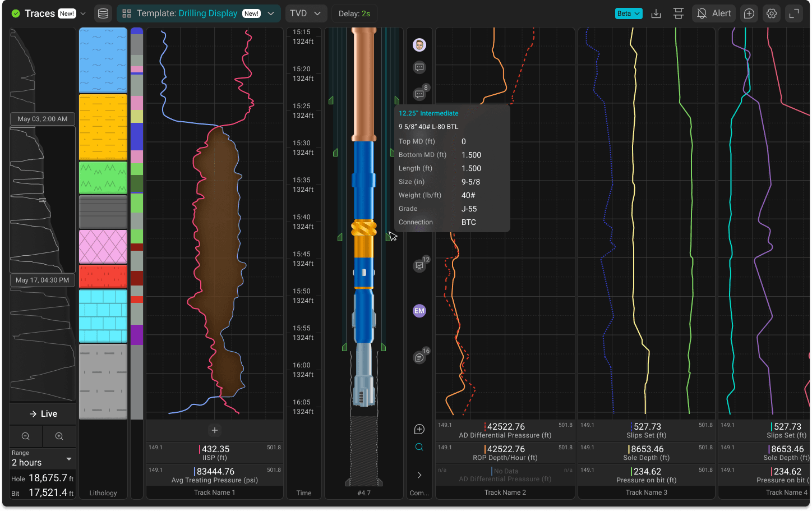Open the Traces title dropdown chevron

[x=83, y=13]
